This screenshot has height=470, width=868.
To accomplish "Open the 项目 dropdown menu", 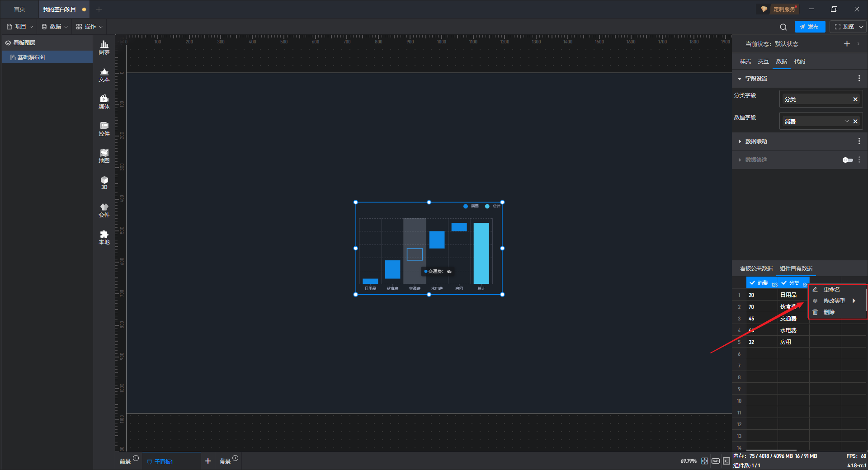I will 20,27.
